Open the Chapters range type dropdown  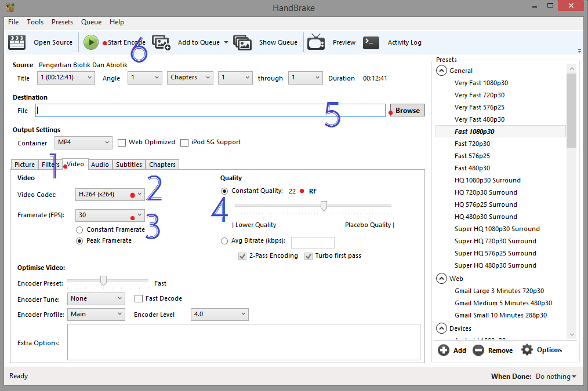pos(190,78)
